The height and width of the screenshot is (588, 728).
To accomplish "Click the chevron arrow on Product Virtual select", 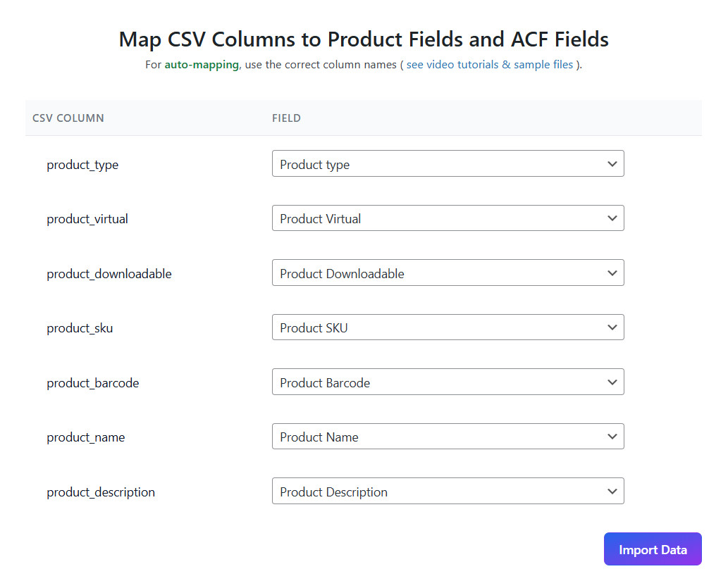I will [x=612, y=218].
